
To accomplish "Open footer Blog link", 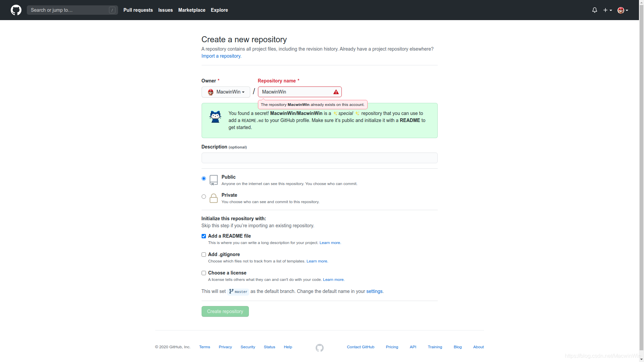I will click(x=458, y=347).
